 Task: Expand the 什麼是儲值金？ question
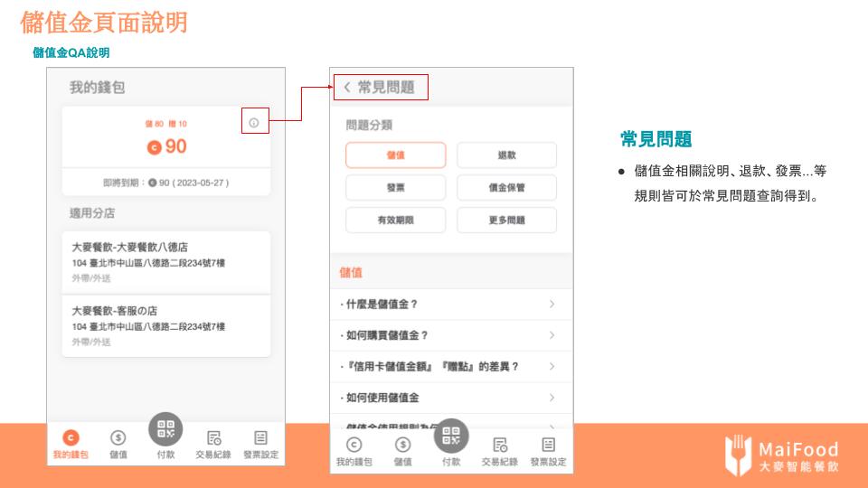tap(450, 305)
